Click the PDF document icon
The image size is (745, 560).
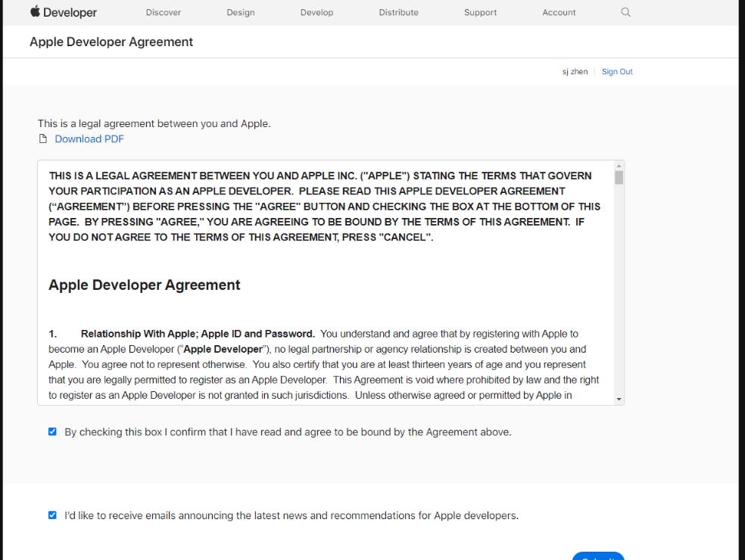coord(42,138)
